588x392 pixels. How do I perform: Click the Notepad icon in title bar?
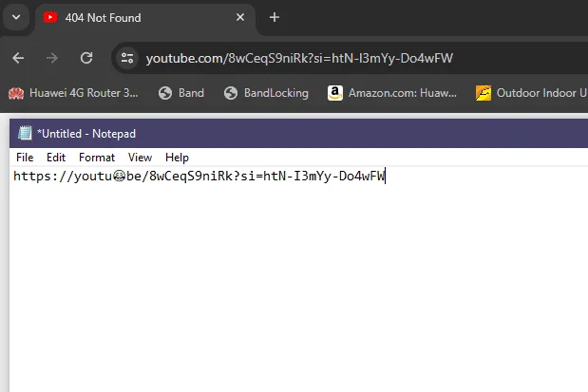pyautogui.click(x=25, y=134)
